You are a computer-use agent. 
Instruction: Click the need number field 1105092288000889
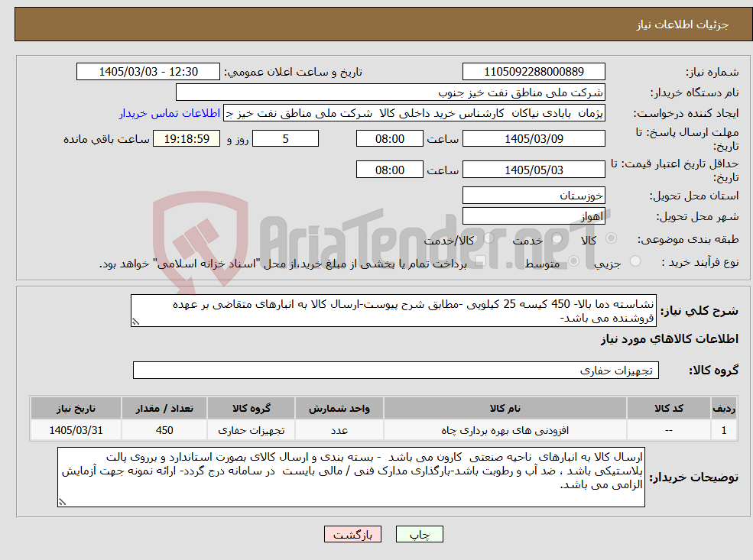click(534, 72)
